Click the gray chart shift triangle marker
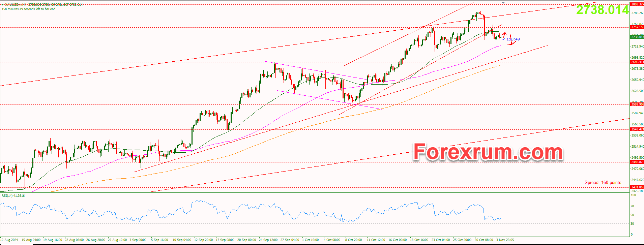The height and width of the screenshot is (245, 644). coord(503,2)
